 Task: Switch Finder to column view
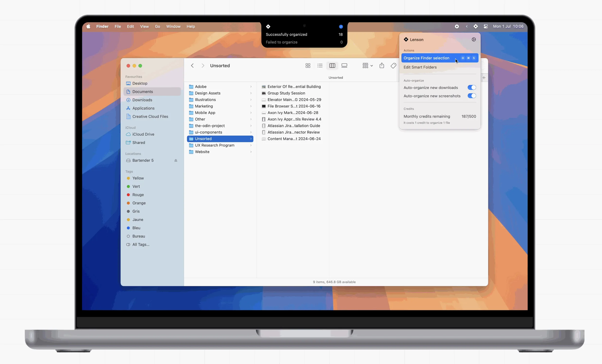pyautogui.click(x=332, y=66)
